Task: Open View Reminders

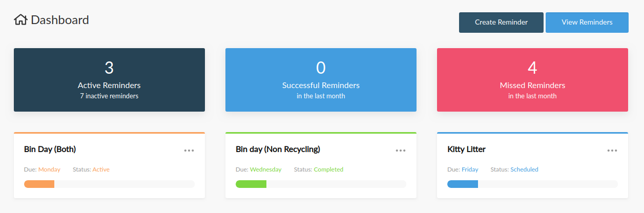Action: [x=587, y=23]
